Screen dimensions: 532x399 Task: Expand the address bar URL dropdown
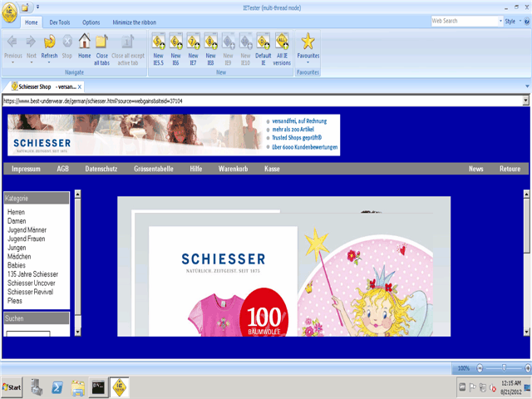(x=525, y=101)
